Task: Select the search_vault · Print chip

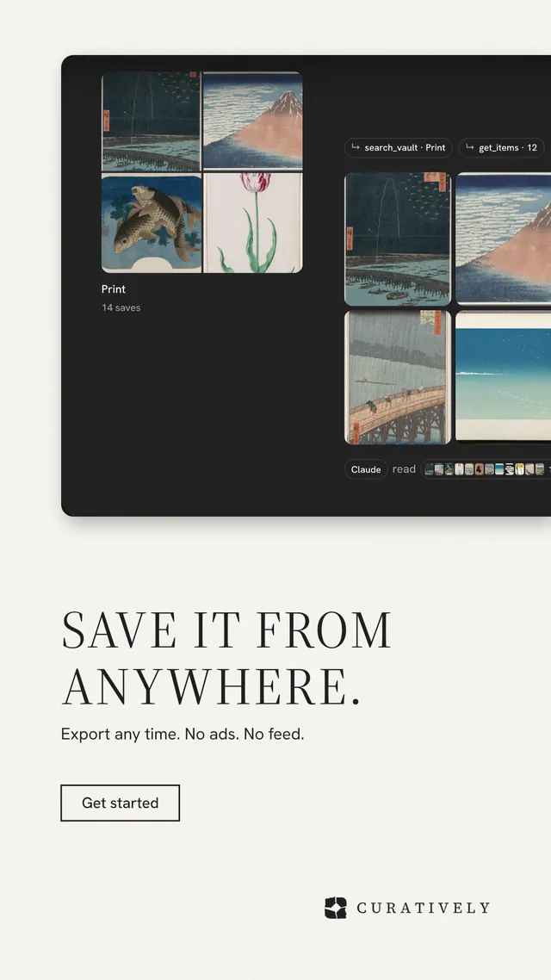Action: pyautogui.click(x=398, y=147)
